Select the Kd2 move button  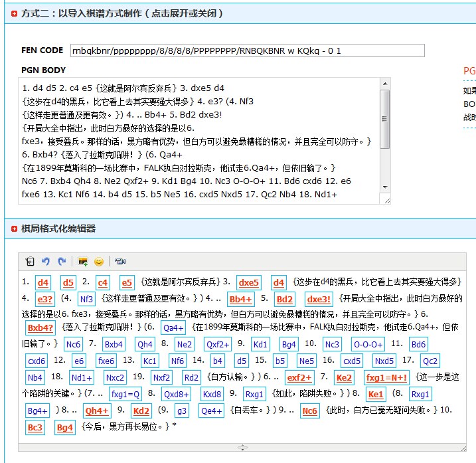141,411
